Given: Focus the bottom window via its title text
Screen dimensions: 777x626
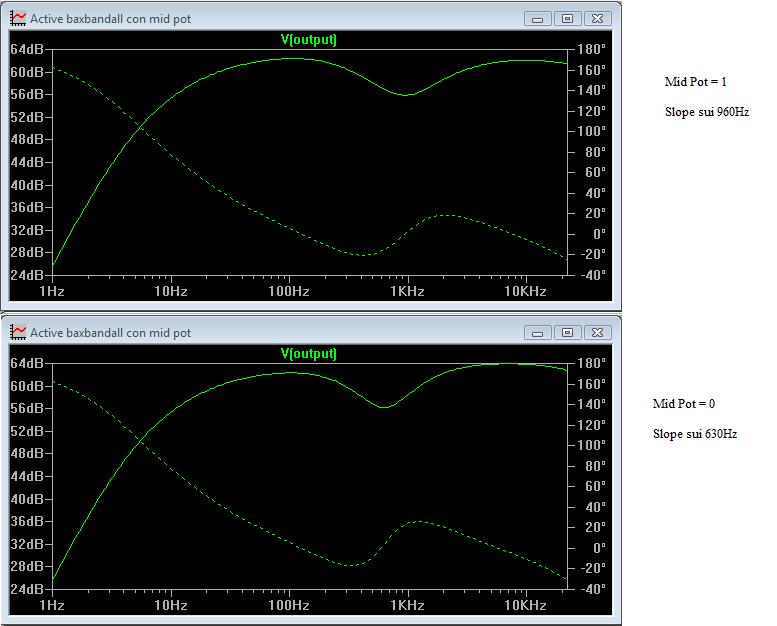Looking at the screenshot, I should click(x=110, y=332).
